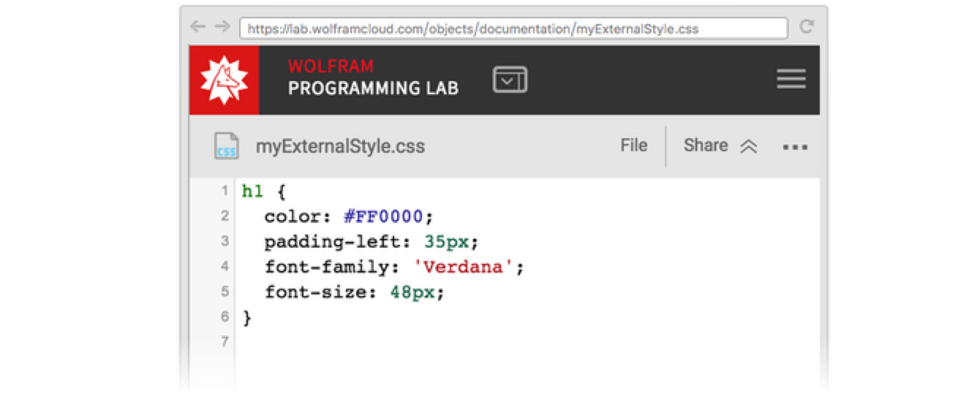Click the Wolfram Programming Lab title

373,78
